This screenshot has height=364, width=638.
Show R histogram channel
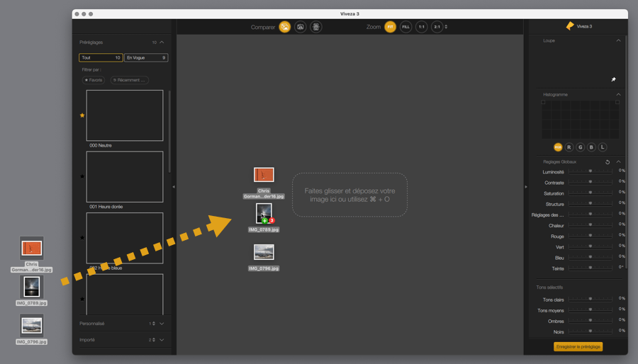569,147
